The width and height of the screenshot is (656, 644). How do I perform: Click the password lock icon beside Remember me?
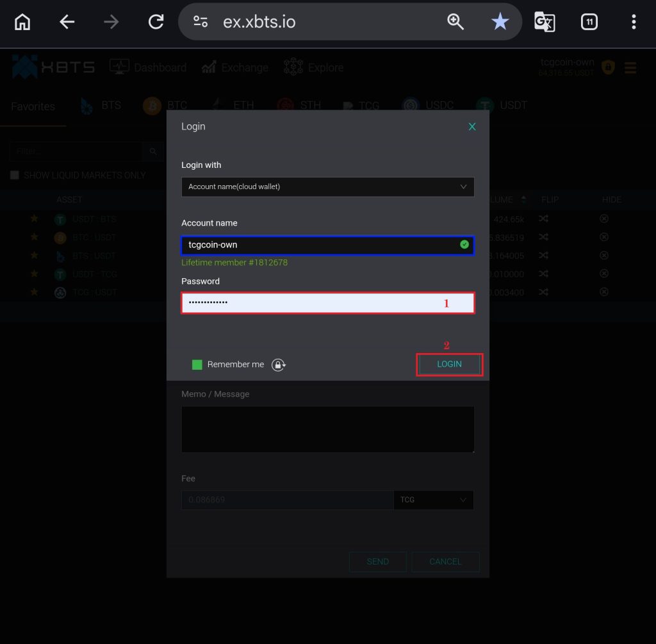click(278, 365)
